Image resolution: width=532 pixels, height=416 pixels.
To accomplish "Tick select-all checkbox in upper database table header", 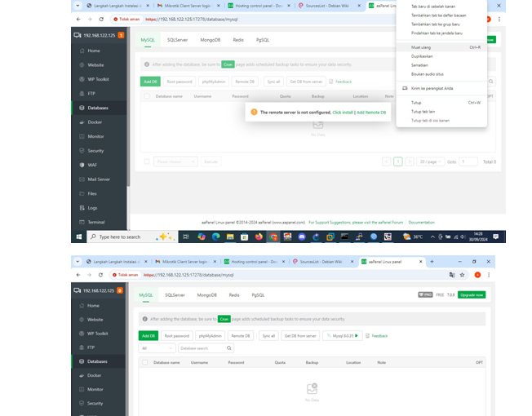I will [147, 96].
